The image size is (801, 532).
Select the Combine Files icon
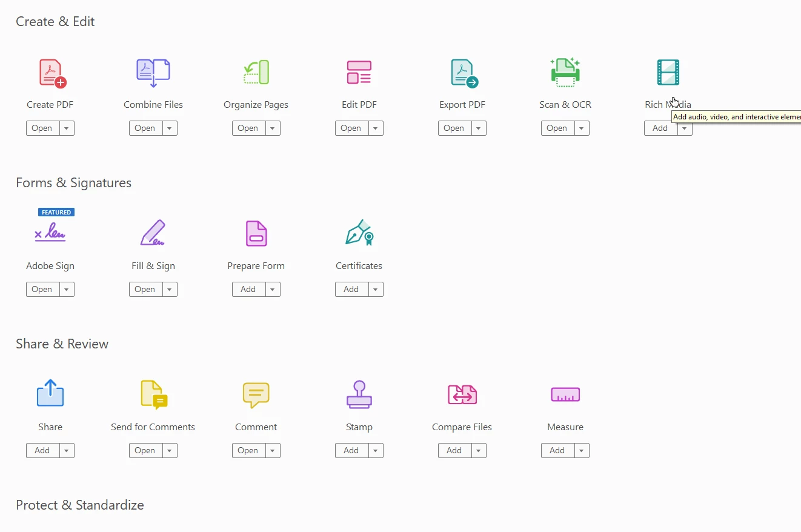(153, 73)
